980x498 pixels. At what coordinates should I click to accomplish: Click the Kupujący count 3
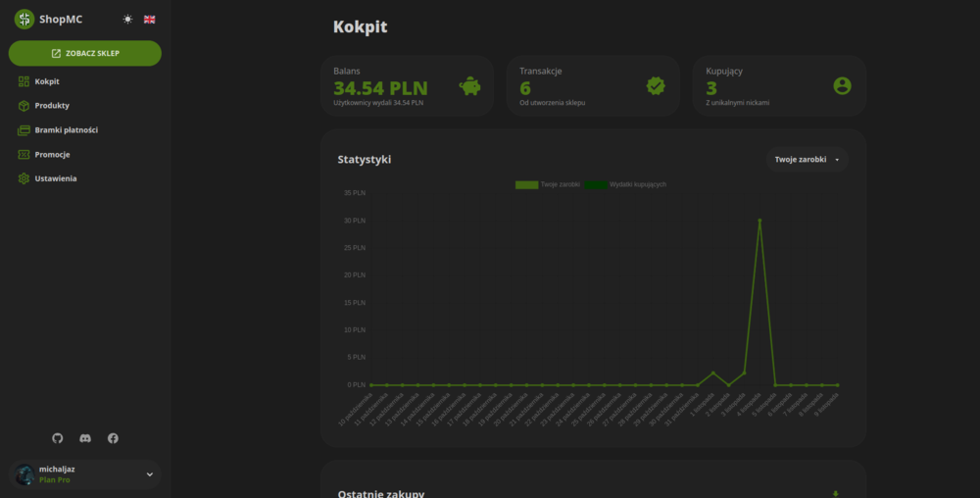click(x=711, y=88)
